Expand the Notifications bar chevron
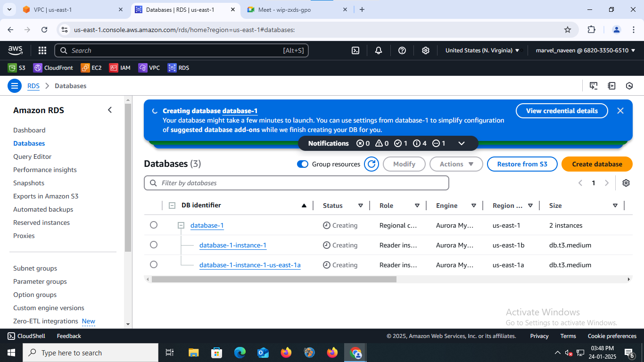Screen dimensions: 644x362 tap(462, 143)
